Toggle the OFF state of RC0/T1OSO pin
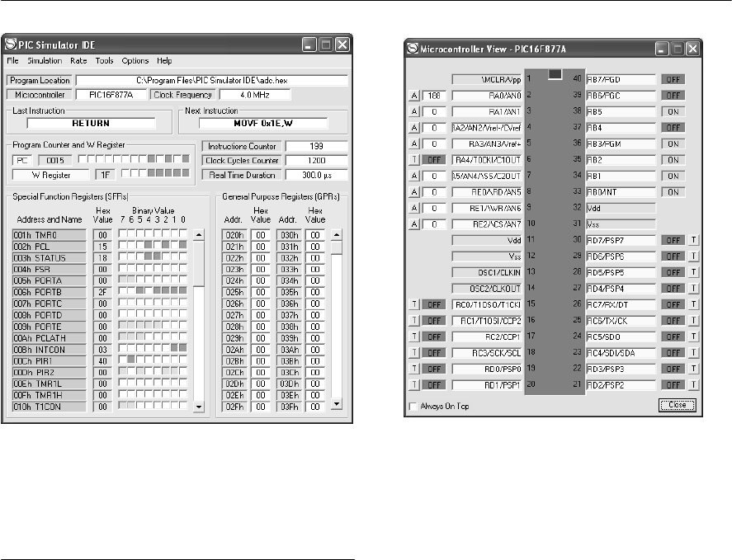Screen dimensions: 732x560 (x=434, y=304)
